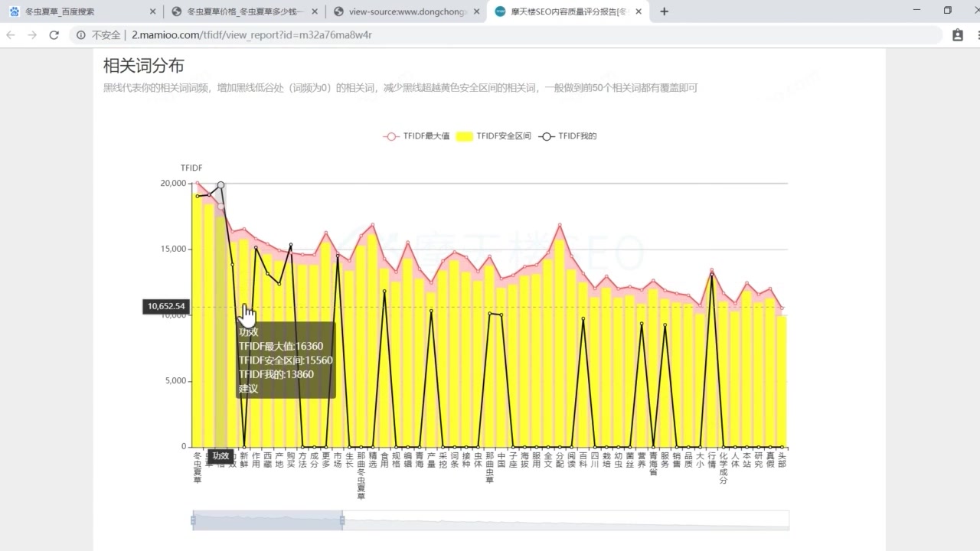Click the address bar URL field
Image resolution: width=980 pixels, height=551 pixels.
(505, 35)
